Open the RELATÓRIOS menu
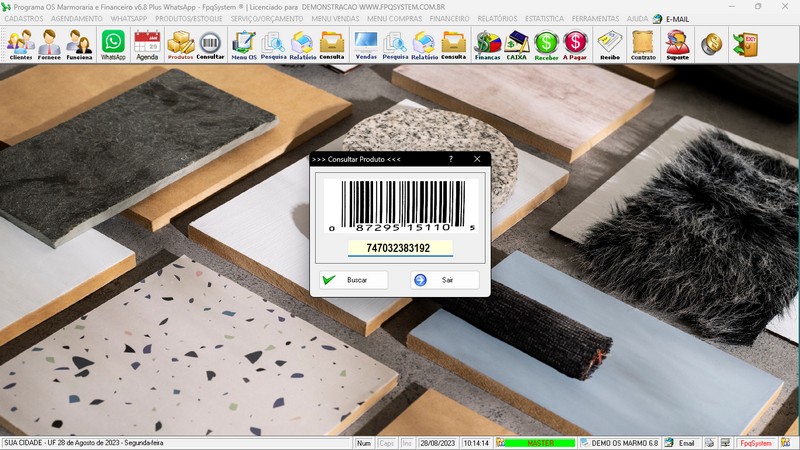Image resolution: width=800 pixels, height=450 pixels. pyautogui.click(x=497, y=19)
